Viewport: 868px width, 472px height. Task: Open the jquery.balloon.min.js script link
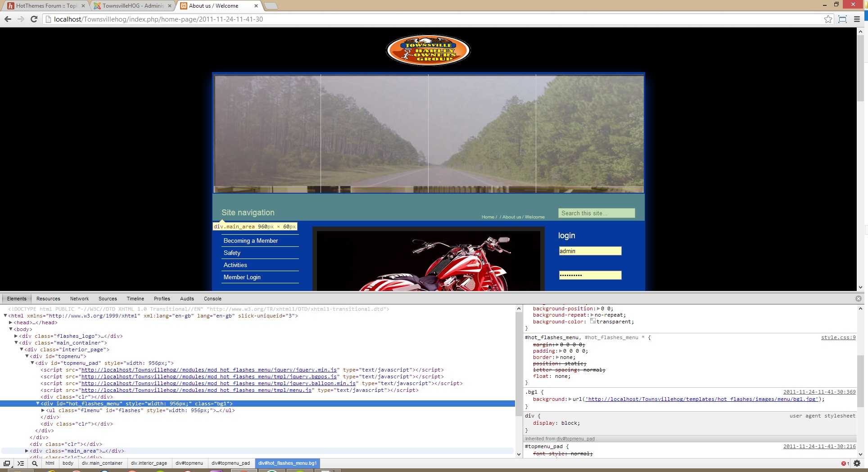click(218, 383)
